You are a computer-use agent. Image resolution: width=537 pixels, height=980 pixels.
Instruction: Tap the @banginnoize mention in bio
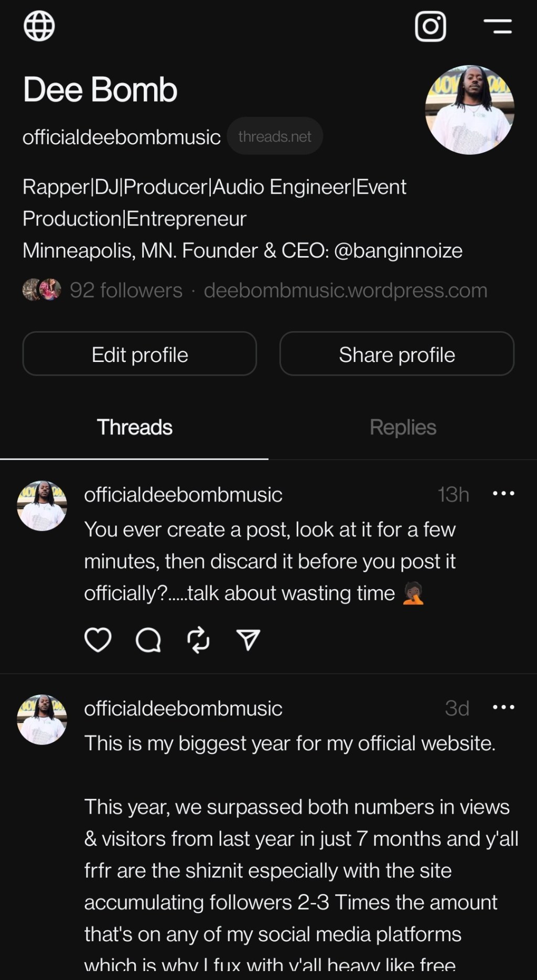[398, 251]
